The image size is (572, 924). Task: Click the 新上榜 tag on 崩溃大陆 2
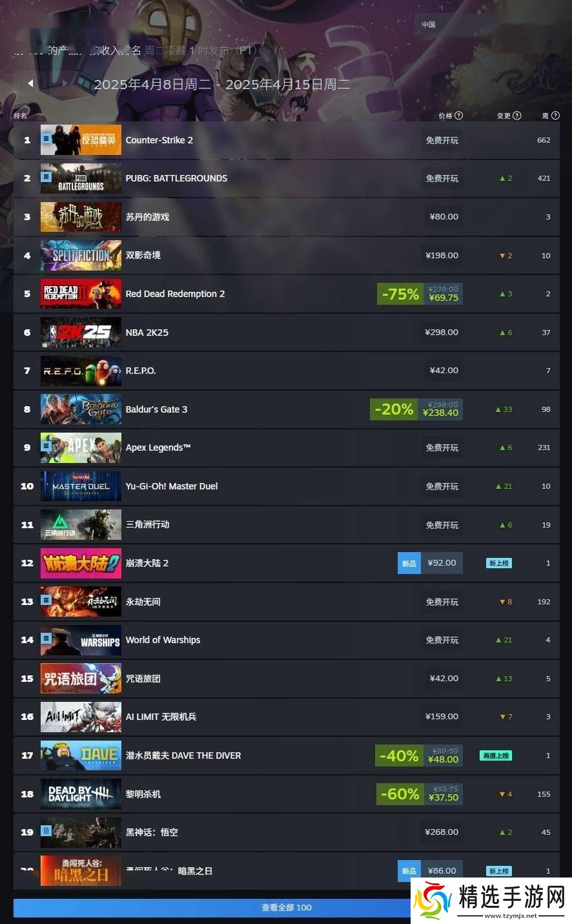(499, 563)
